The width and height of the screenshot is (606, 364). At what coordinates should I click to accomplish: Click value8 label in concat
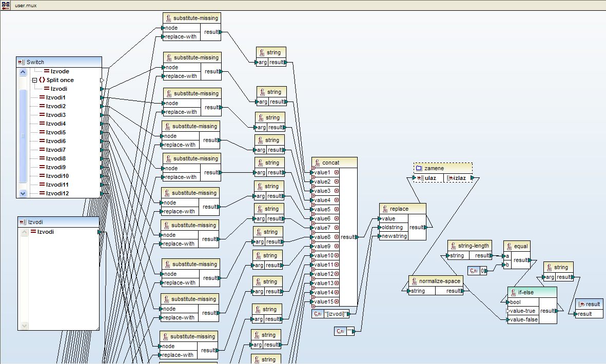pyautogui.click(x=322, y=237)
